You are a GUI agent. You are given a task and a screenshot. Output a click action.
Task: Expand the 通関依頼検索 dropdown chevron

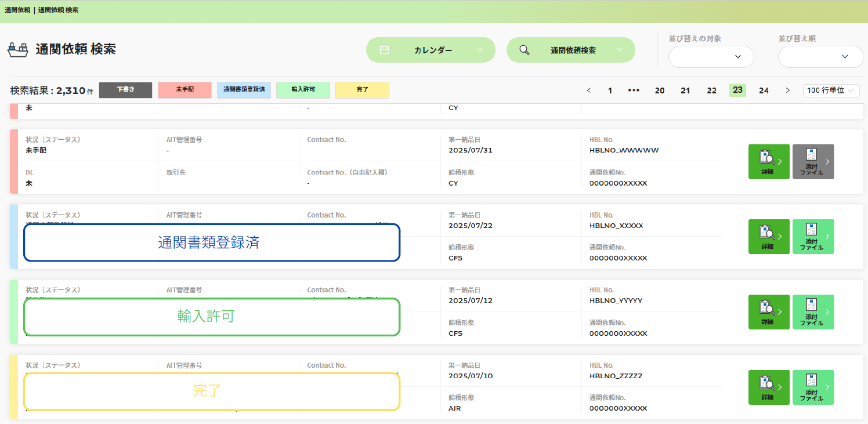(620, 50)
